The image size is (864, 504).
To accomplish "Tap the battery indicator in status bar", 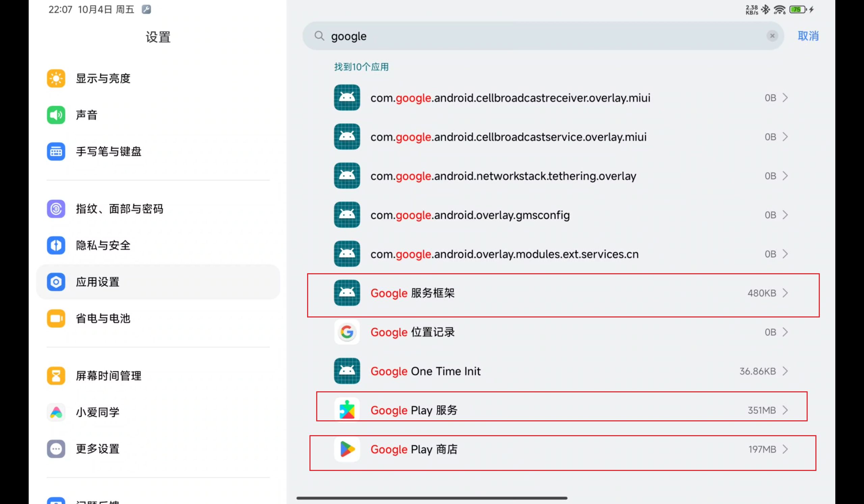I will 798,9.
